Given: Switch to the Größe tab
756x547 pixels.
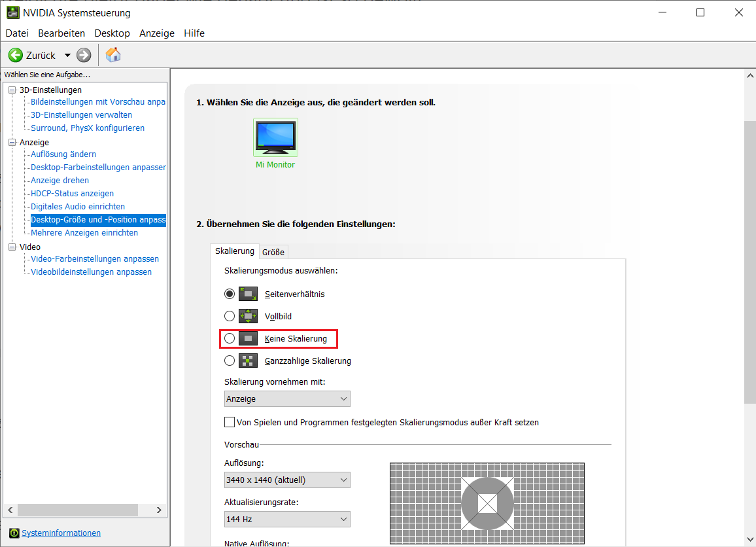Looking at the screenshot, I should pyautogui.click(x=273, y=252).
